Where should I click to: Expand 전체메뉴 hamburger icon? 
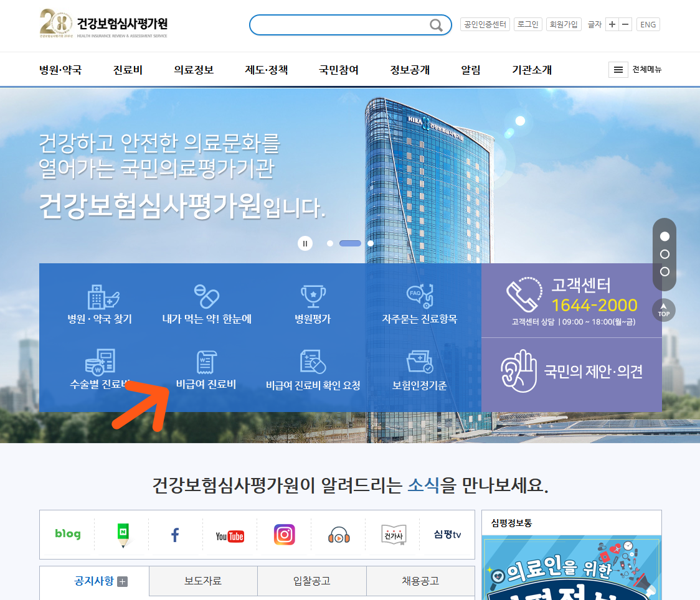[618, 70]
